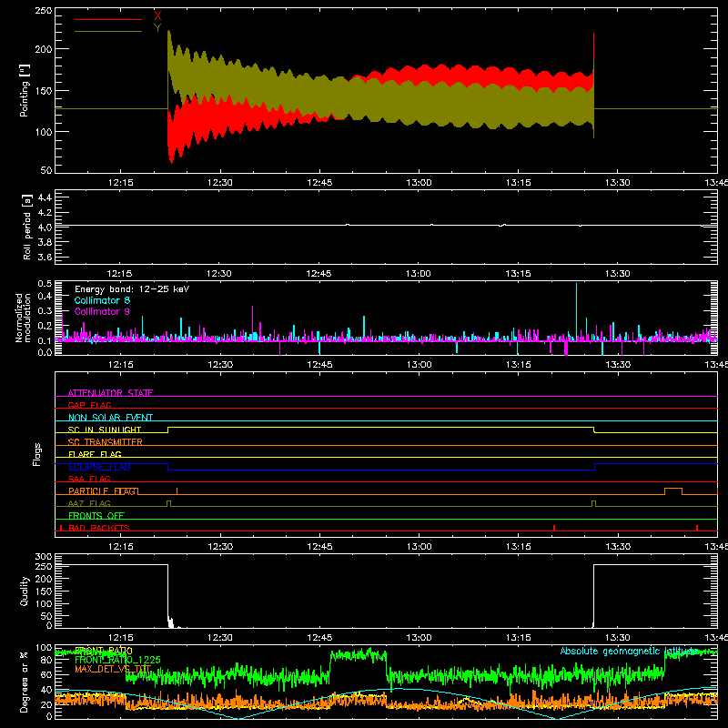The height and width of the screenshot is (728, 728).
Task: Click the 12:15 tick label under Flags plot
Action: (x=120, y=547)
